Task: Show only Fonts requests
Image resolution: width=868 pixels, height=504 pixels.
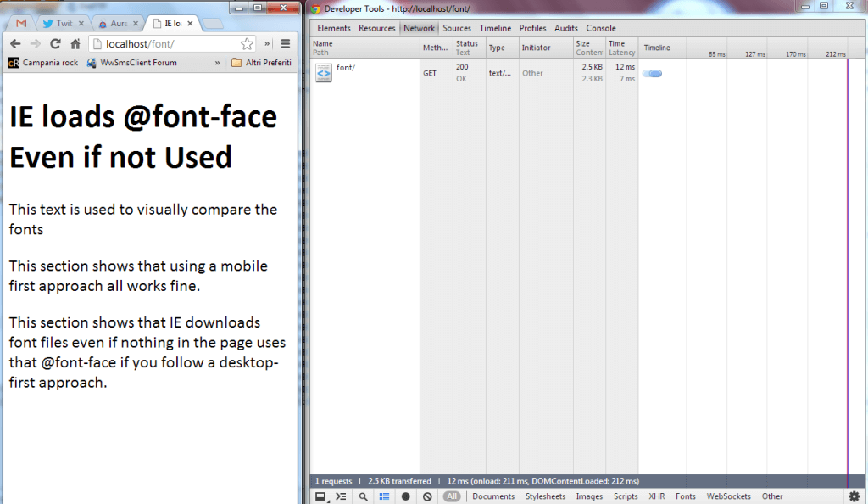Action: point(685,496)
